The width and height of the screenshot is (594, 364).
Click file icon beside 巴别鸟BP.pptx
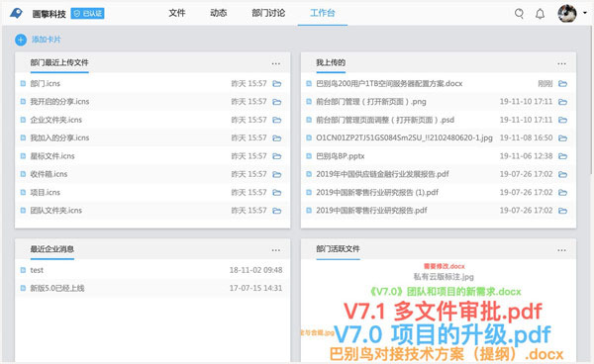(x=309, y=156)
